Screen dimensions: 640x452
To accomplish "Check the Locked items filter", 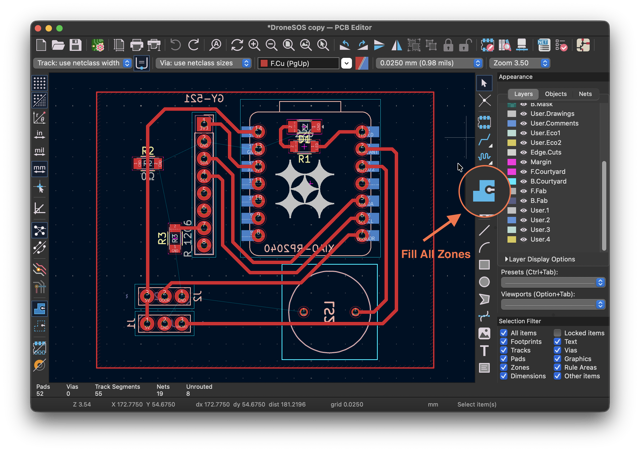I will pyautogui.click(x=558, y=333).
